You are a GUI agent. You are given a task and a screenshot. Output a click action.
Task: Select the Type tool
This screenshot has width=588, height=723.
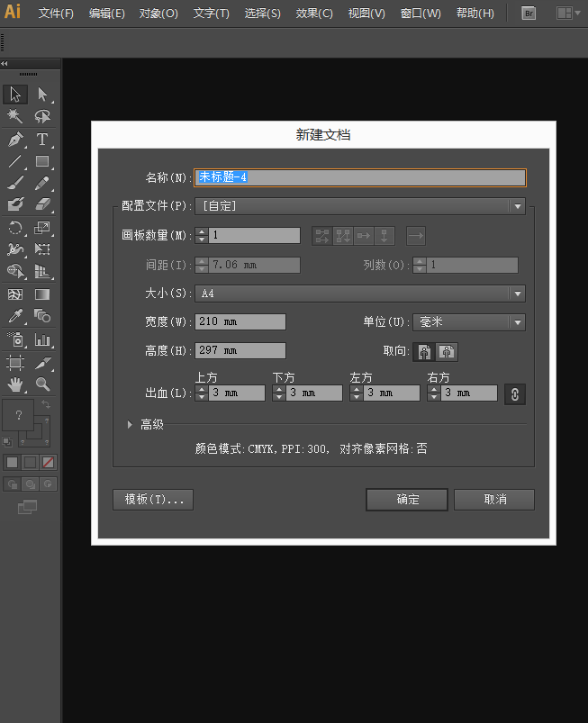41,140
